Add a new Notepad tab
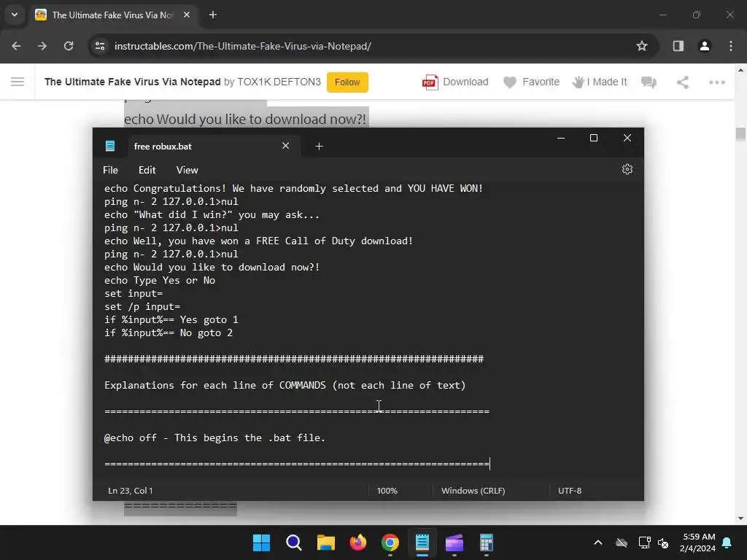Viewport: 747px width, 560px height. click(x=320, y=146)
